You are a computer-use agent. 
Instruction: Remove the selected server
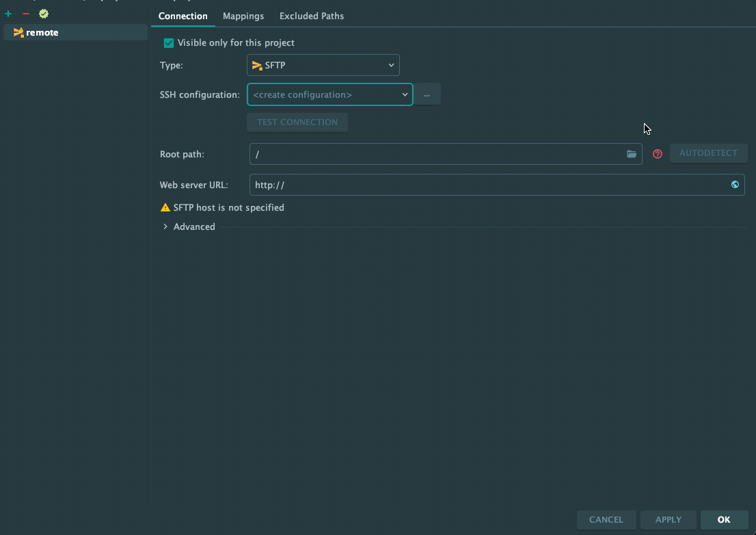tap(26, 14)
